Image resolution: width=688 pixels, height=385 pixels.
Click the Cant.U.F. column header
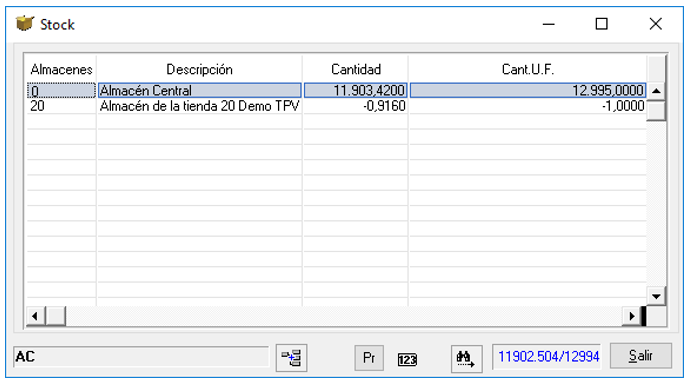(528, 69)
